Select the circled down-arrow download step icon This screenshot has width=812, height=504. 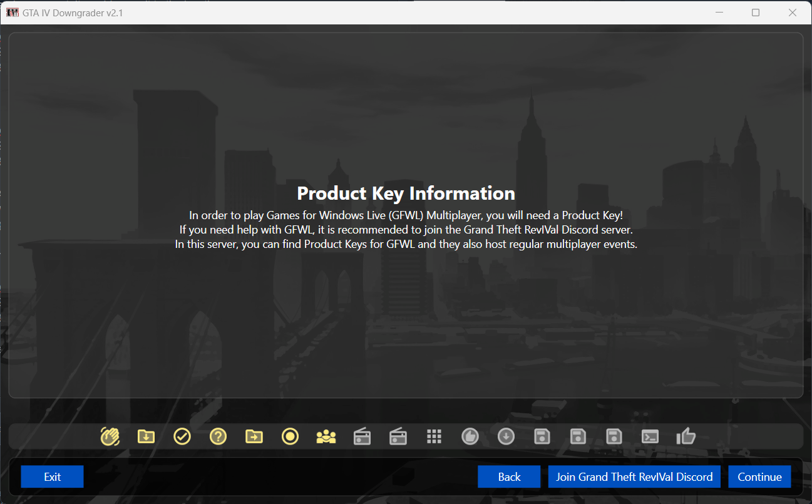tap(506, 436)
